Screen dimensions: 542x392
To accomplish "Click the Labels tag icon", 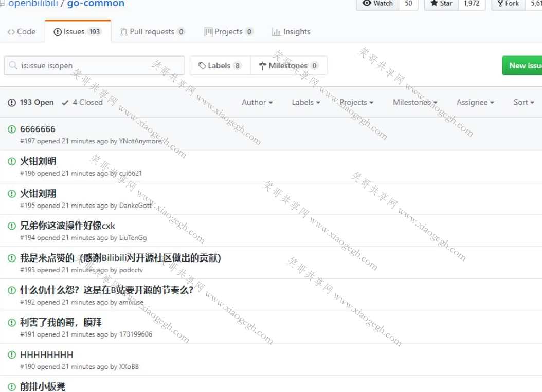I will (x=202, y=66).
